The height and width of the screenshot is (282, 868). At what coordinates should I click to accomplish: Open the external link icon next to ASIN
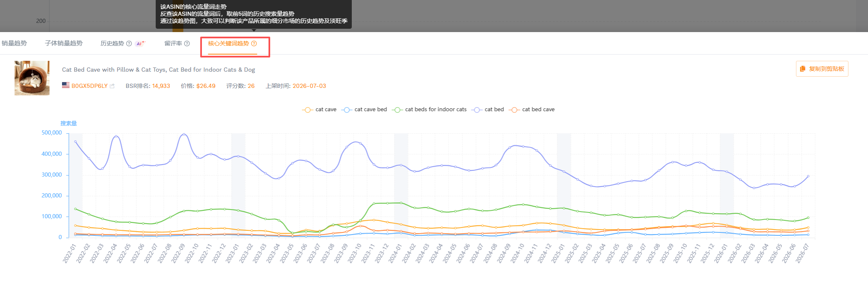pyautogui.click(x=112, y=86)
